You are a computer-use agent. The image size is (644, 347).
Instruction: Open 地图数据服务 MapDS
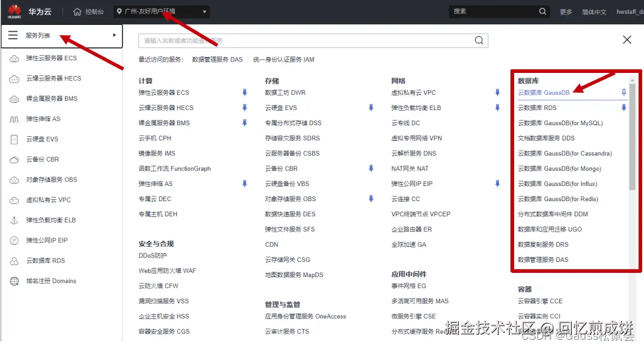[x=294, y=275]
